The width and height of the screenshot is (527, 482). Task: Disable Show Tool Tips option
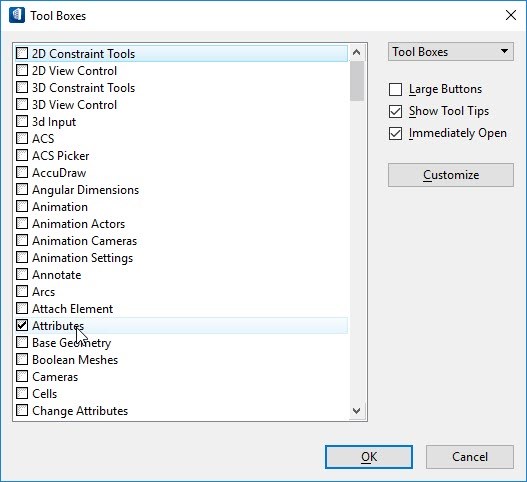[x=395, y=112]
